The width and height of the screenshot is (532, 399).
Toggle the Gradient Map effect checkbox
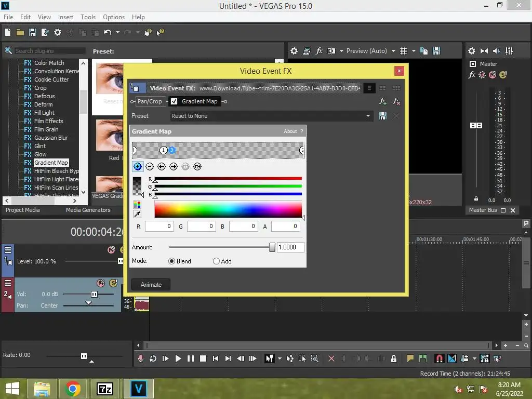point(174,101)
